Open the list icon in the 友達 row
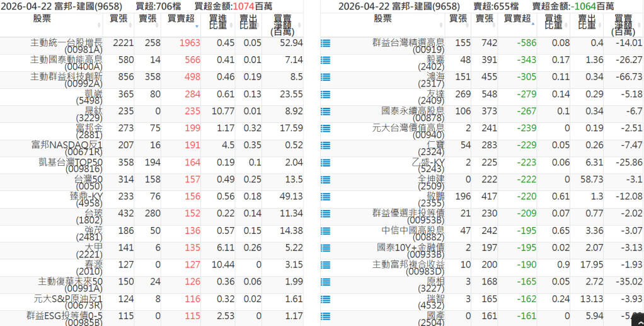This screenshot has height=326, width=644. click(325, 95)
